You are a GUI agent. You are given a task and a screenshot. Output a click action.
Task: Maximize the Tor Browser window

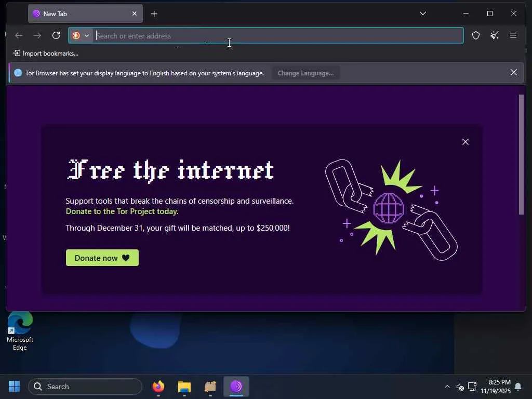point(489,14)
